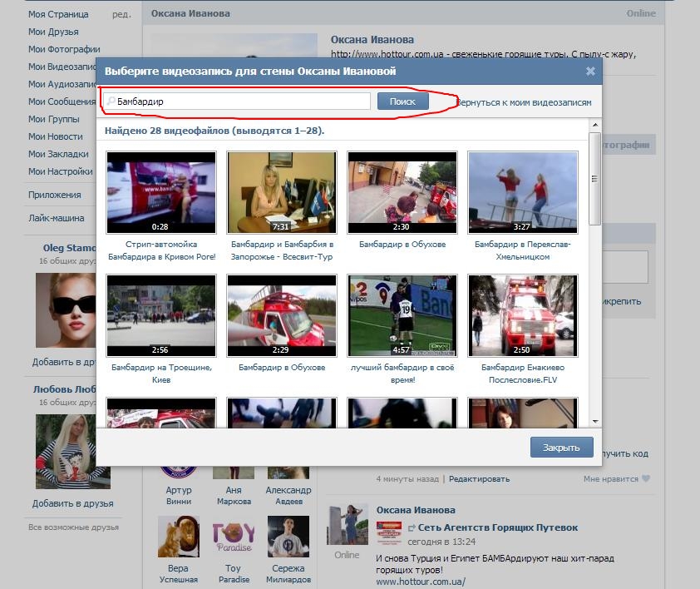Open Мои Группы in left menu
Image resolution: width=700 pixels, height=589 pixels.
54,119
